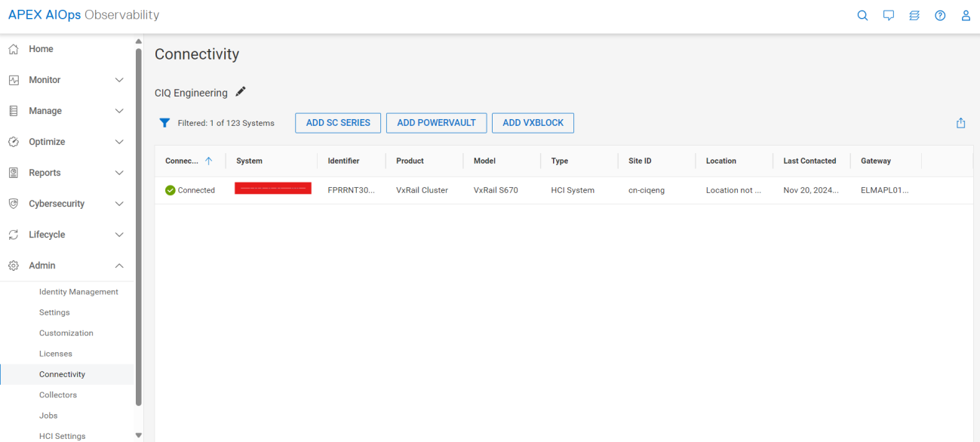980x442 pixels.
Task: Open the user account icon
Action: 966,15
